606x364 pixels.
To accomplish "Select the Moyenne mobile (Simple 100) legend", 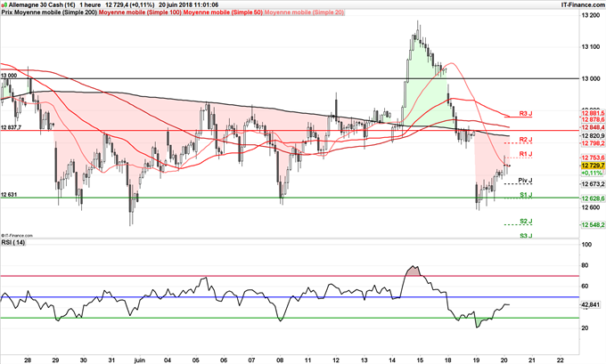I will (140, 12).
